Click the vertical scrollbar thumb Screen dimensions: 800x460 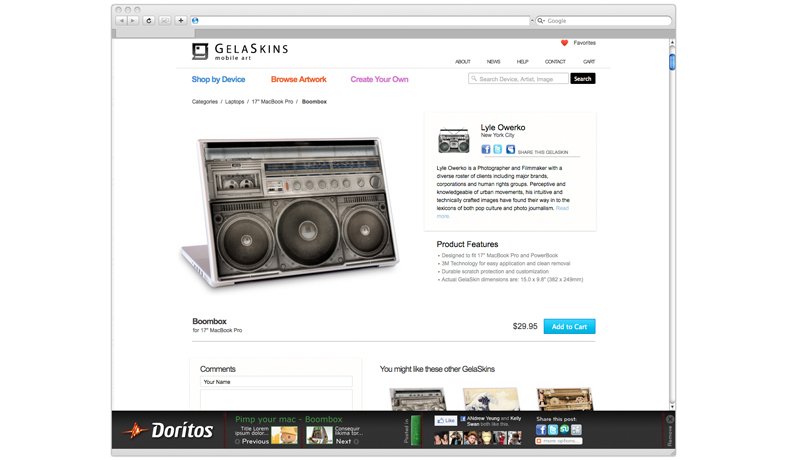tap(672, 62)
